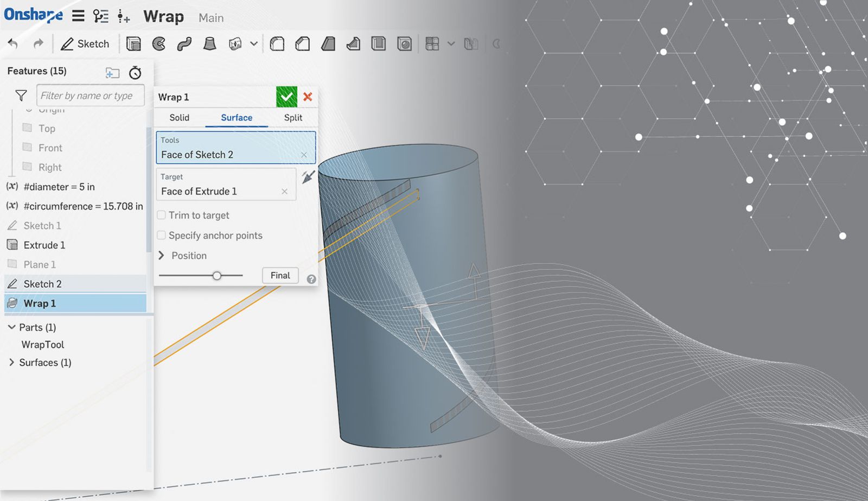Click the Filter by name or type field
This screenshot has width=868, height=501.
(90, 96)
